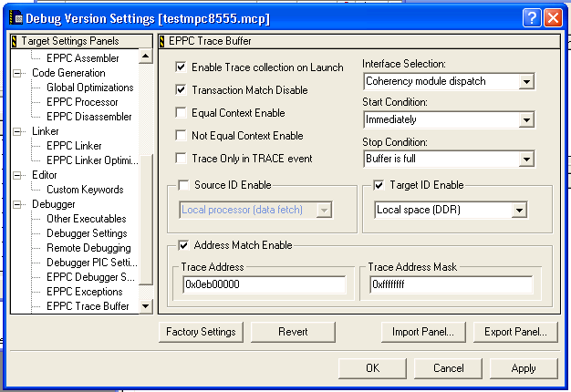Collapse the Code Generation tree node
This screenshot has width=571, height=392.
(17, 73)
